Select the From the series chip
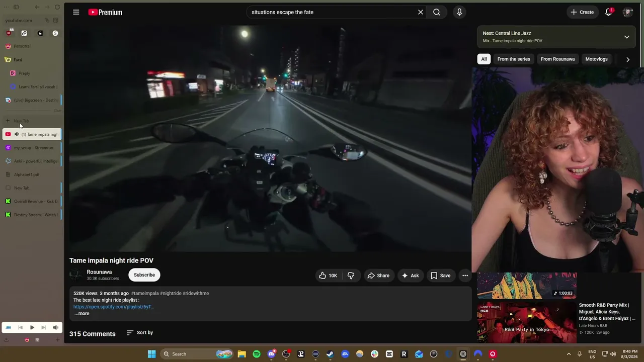Screen dimensions: 644x362 point(514,59)
